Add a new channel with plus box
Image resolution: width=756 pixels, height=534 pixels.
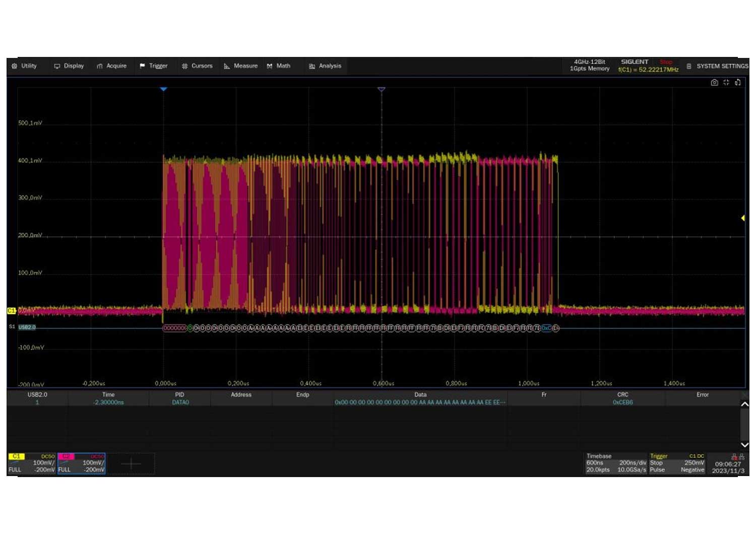pyautogui.click(x=131, y=463)
